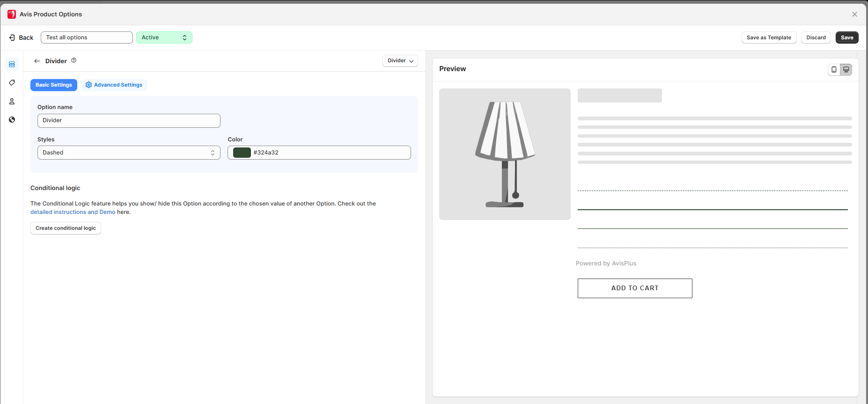
Task: Open the Styles dropdown showing Dashed
Action: tap(129, 153)
